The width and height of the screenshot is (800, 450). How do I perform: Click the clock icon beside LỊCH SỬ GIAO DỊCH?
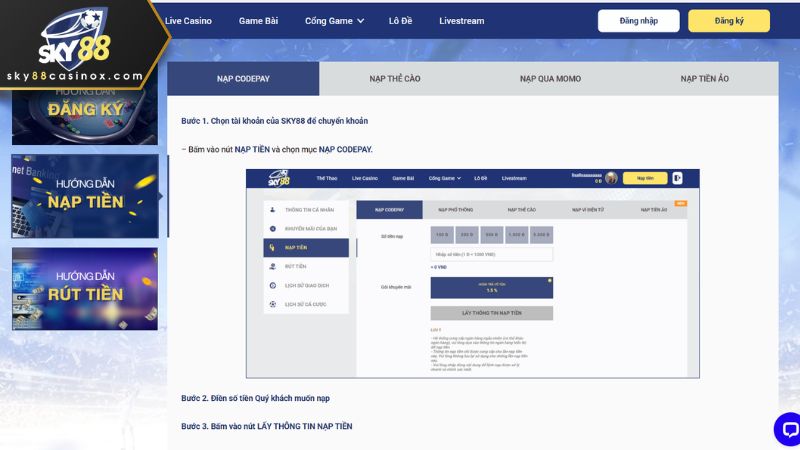click(272, 285)
